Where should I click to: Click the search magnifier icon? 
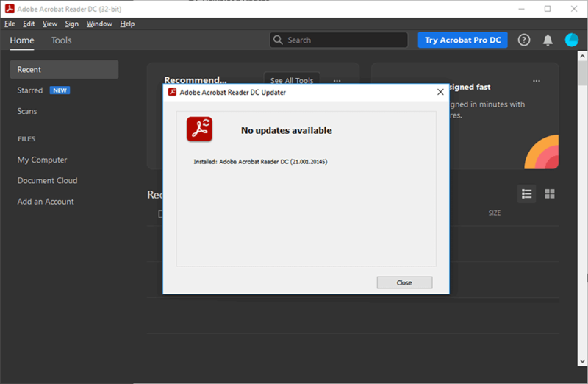(x=278, y=40)
